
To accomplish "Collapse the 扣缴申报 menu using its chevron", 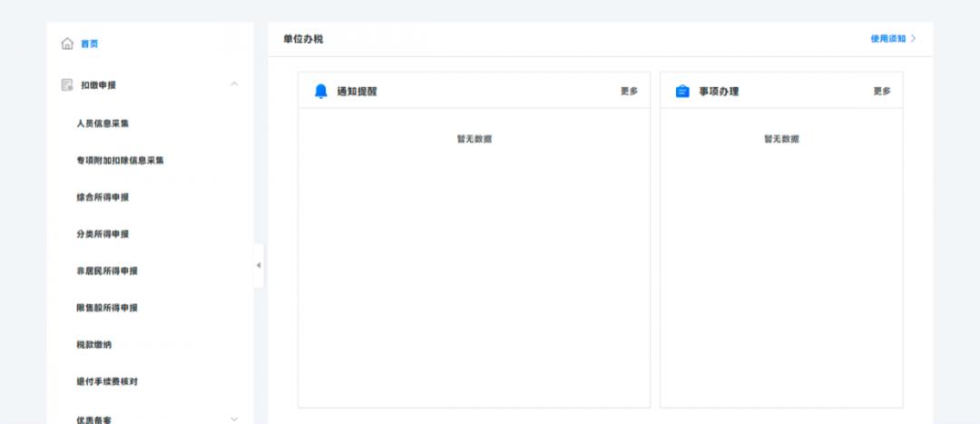I will (234, 84).
